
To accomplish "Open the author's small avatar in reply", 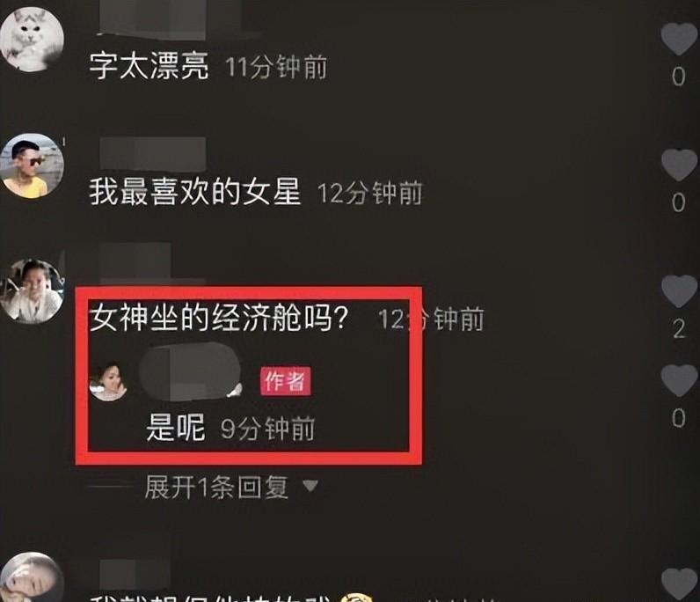I will [108, 382].
